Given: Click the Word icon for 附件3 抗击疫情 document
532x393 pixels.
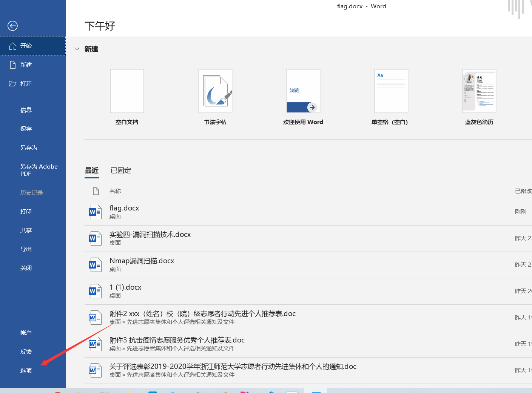Looking at the screenshot, I should (x=95, y=344).
